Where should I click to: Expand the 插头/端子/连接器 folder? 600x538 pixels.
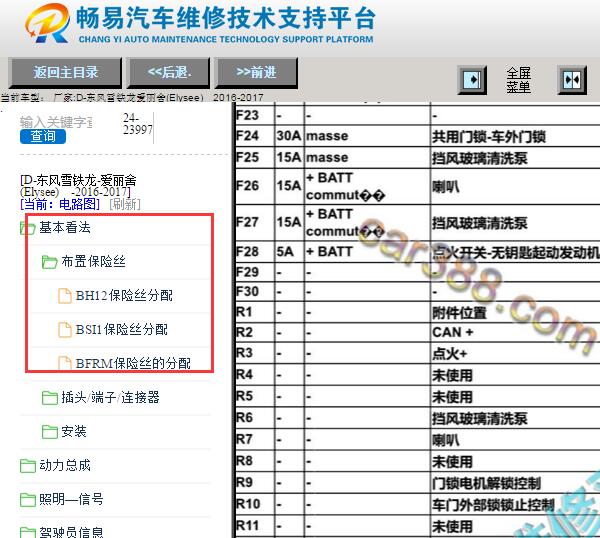(110, 397)
